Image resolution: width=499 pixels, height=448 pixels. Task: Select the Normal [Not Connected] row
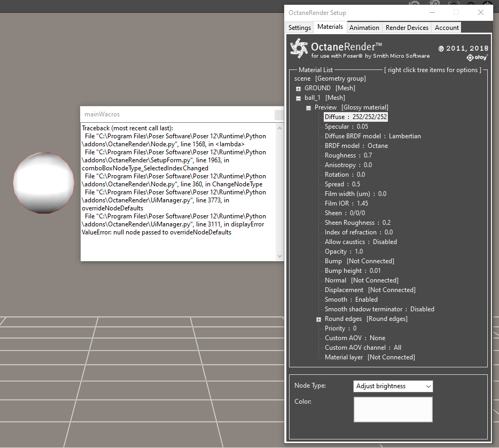tap(362, 280)
